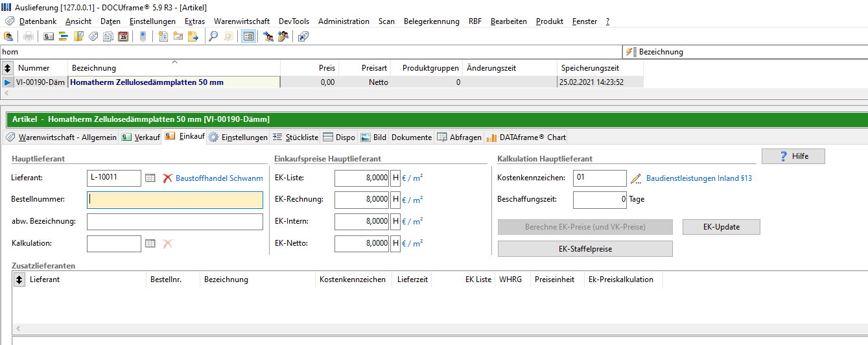Viewport: 868px width, 345px height.
Task: Switch to the Stückliste tab
Action: coord(295,137)
